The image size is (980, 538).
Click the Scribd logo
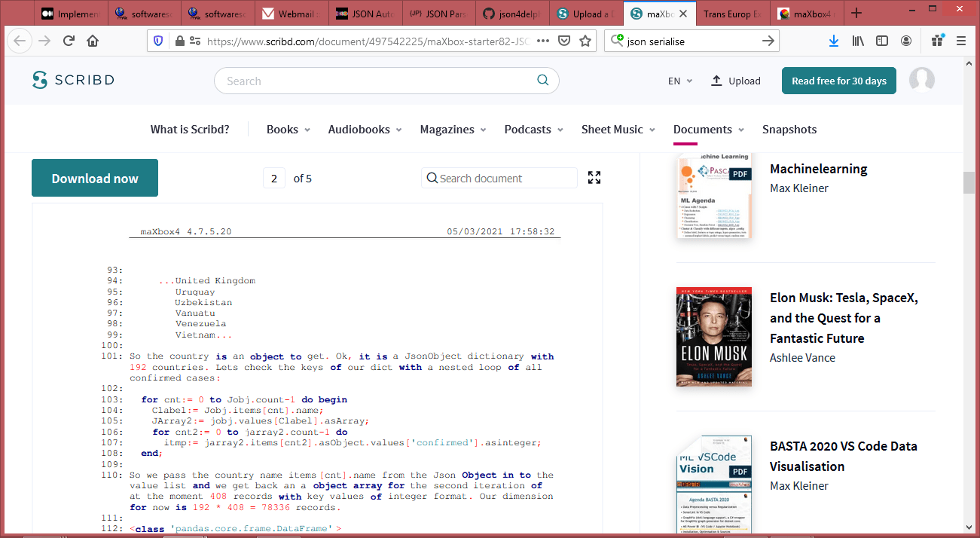[73, 81]
